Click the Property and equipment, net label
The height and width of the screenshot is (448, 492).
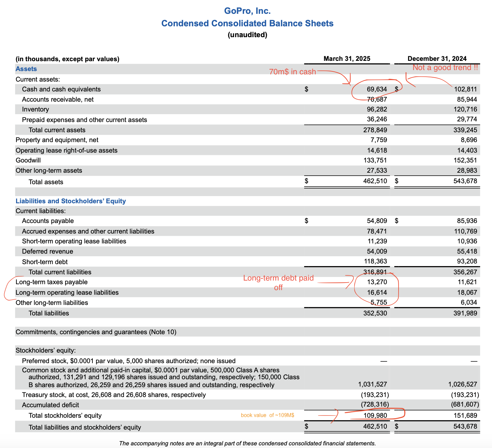(x=57, y=140)
